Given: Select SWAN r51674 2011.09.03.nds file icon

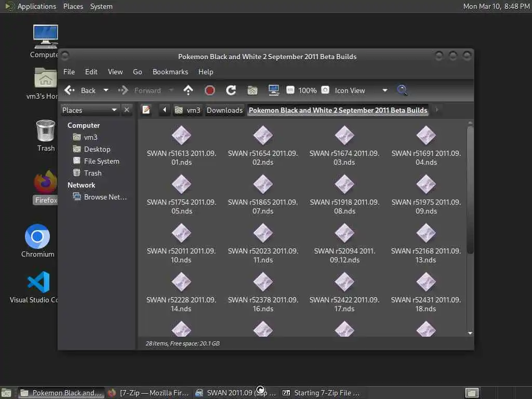Looking at the screenshot, I should [x=344, y=136].
